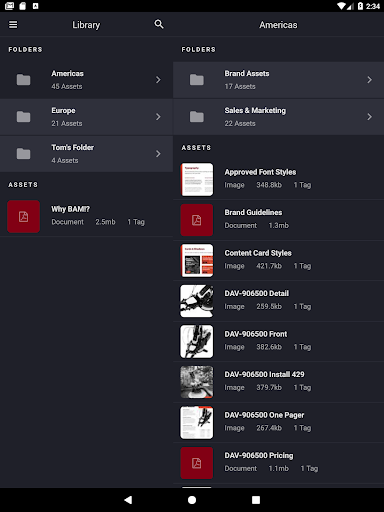The height and width of the screenshot is (512, 384).
Task: Open the Approved Font Styles thumbnail
Action: 197,179
